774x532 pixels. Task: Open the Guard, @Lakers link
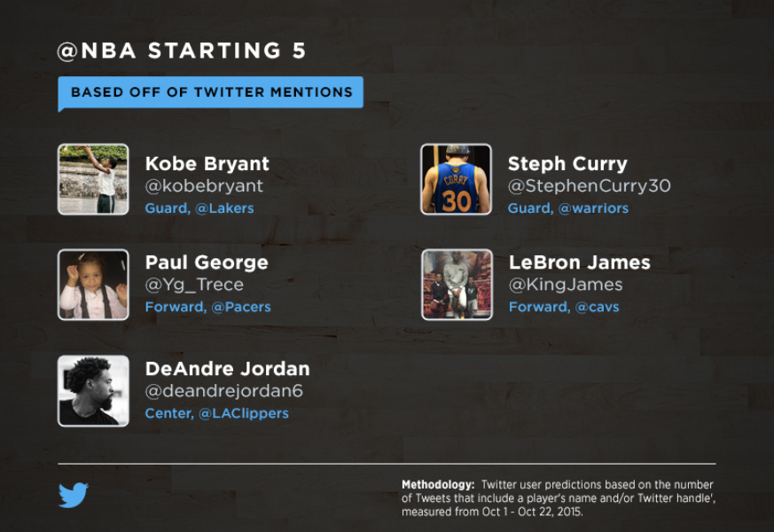[199, 208]
